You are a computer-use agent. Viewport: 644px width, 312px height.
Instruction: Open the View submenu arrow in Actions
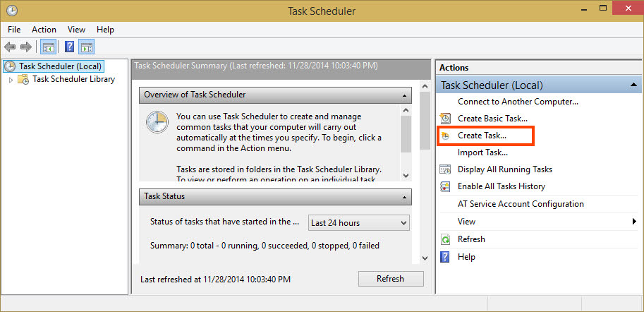pyautogui.click(x=634, y=222)
